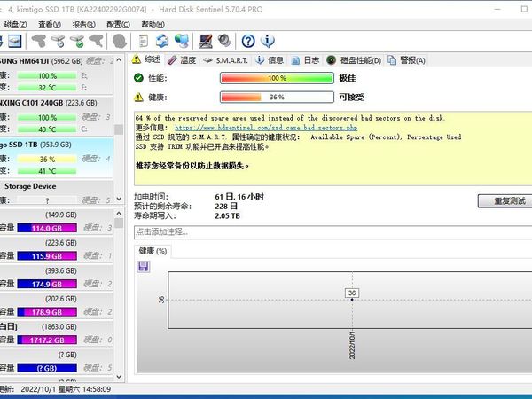Click the disk list scroll-up arrow
This screenshot has height=399, width=532.
(x=119, y=59)
